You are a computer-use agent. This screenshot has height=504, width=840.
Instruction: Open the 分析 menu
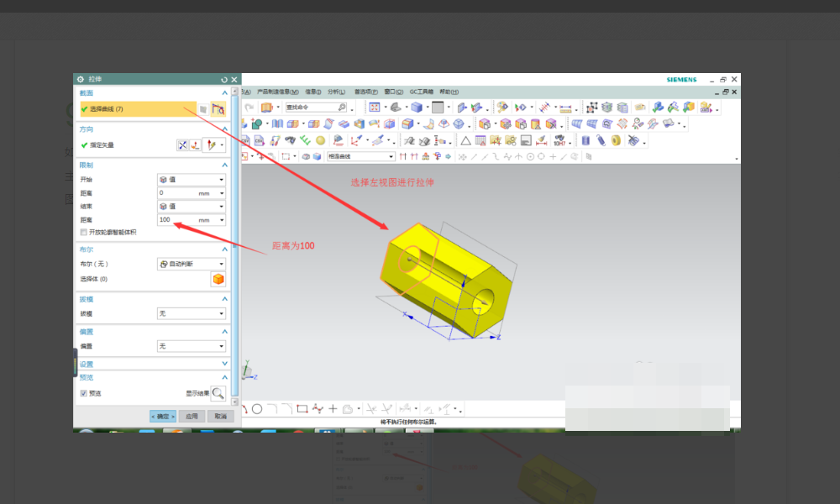coord(335,92)
